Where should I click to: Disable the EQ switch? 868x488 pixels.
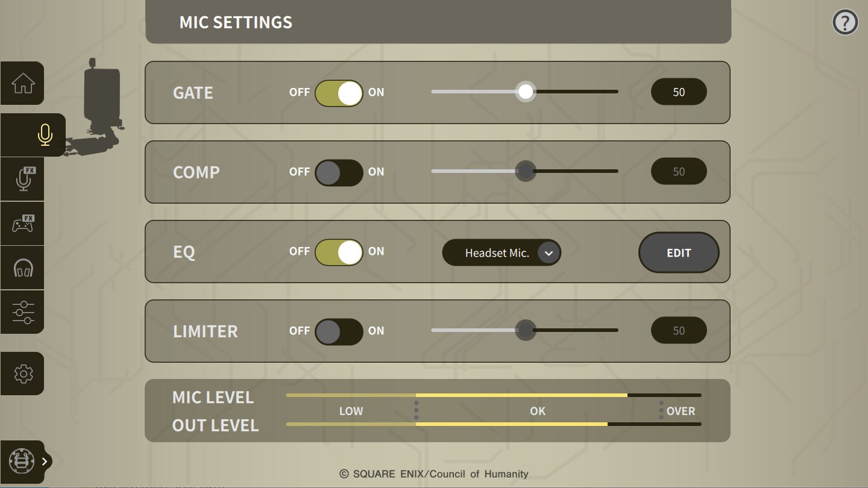(339, 252)
